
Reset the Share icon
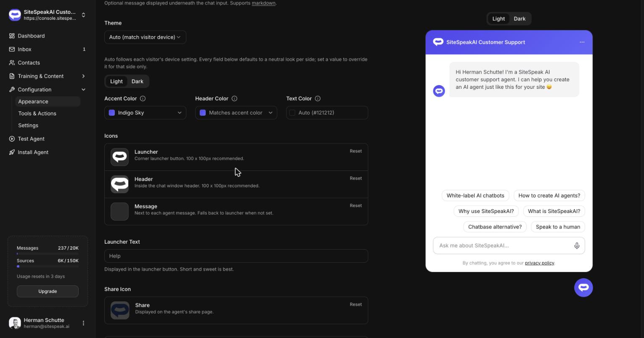click(x=355, y=304)
